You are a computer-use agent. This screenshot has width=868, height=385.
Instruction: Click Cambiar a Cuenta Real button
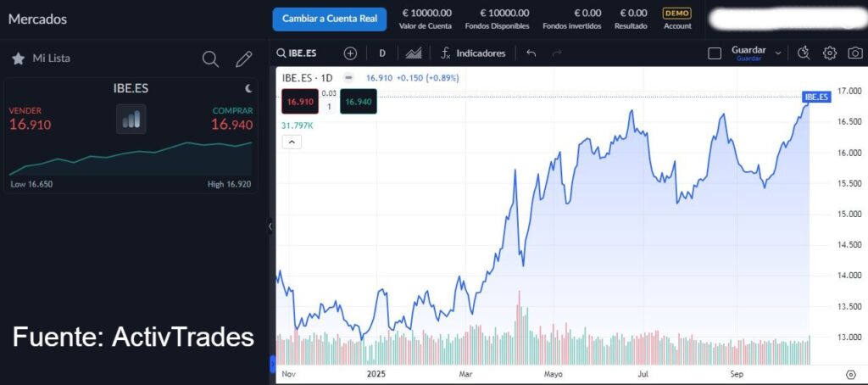pos(329,19)
